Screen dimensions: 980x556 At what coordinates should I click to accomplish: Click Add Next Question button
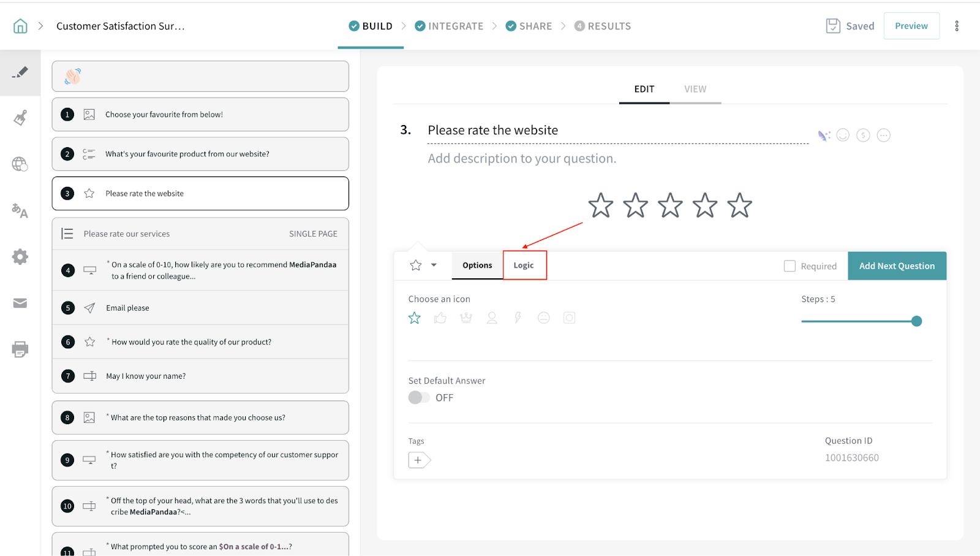[x=897, y=266]
